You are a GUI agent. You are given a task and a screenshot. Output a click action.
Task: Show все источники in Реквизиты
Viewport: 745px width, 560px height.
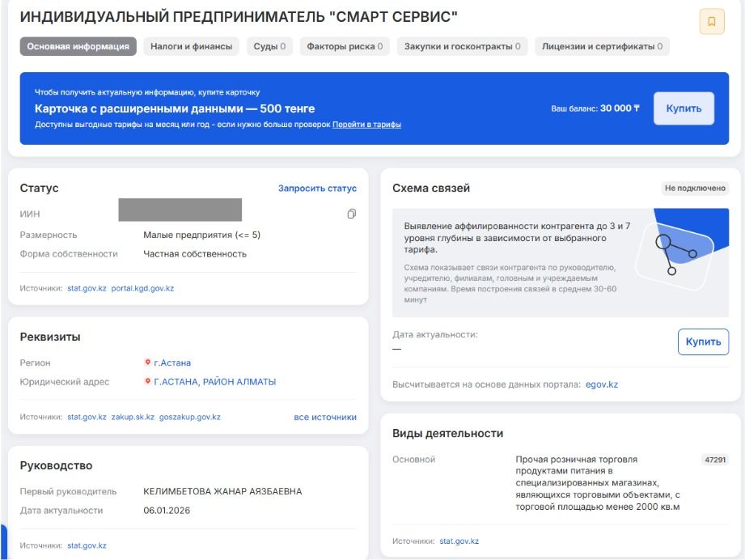(325, 417)
